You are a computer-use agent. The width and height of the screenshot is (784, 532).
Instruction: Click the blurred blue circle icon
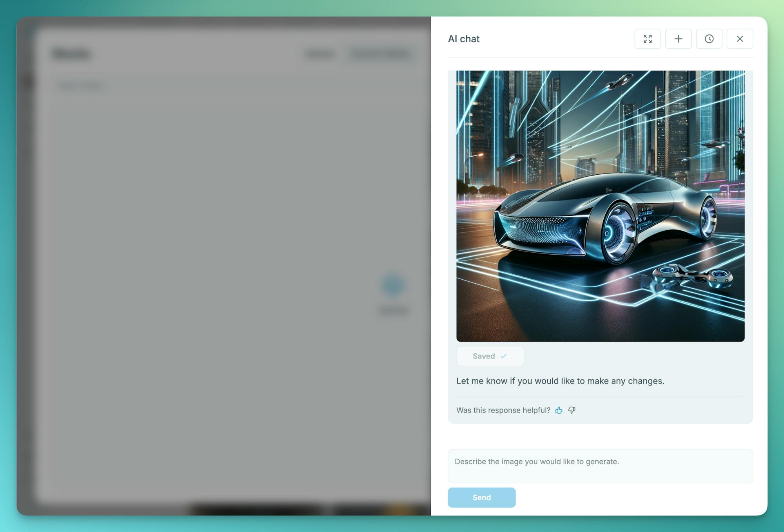coord(392,285)
